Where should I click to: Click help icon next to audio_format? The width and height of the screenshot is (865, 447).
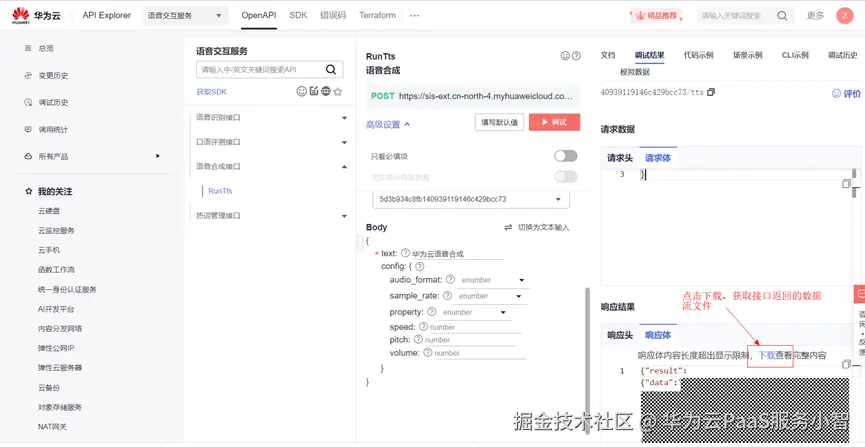(x=450, y=279)
